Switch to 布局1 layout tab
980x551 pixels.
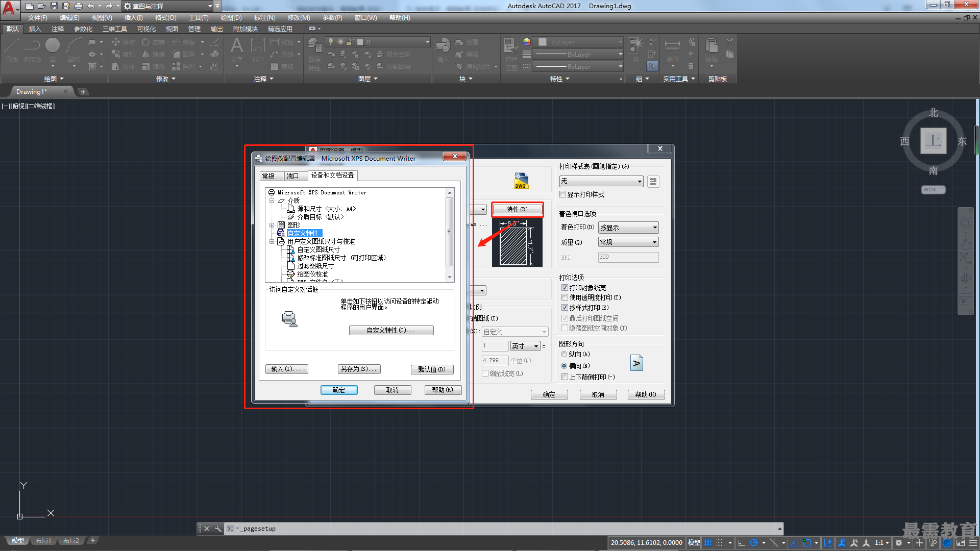[x=43, y=541]
